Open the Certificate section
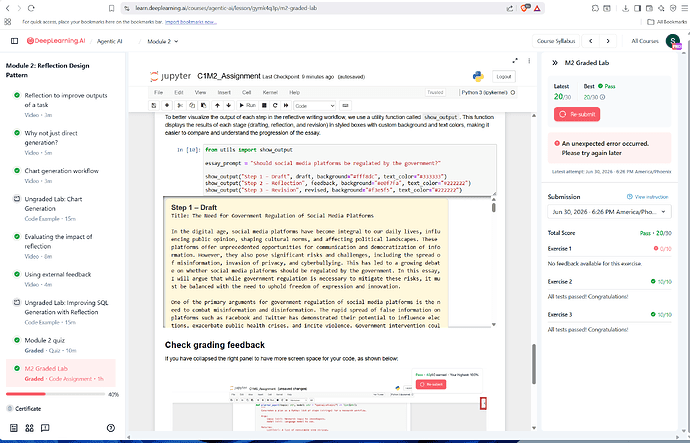 pos(24,409)
